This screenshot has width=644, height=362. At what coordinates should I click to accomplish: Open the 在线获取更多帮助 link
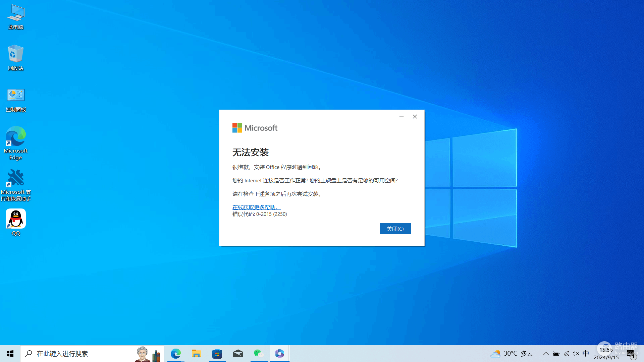point(256,207)
